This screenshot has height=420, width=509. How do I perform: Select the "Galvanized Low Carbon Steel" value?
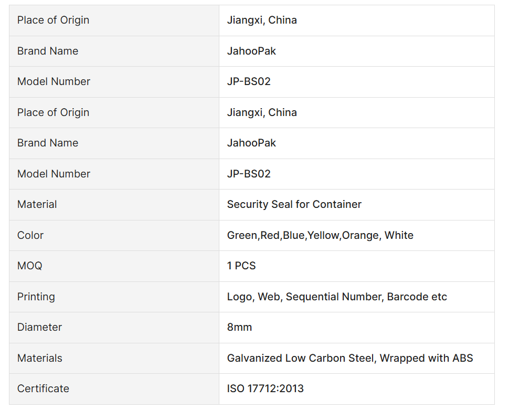click(x=349, y=358)
